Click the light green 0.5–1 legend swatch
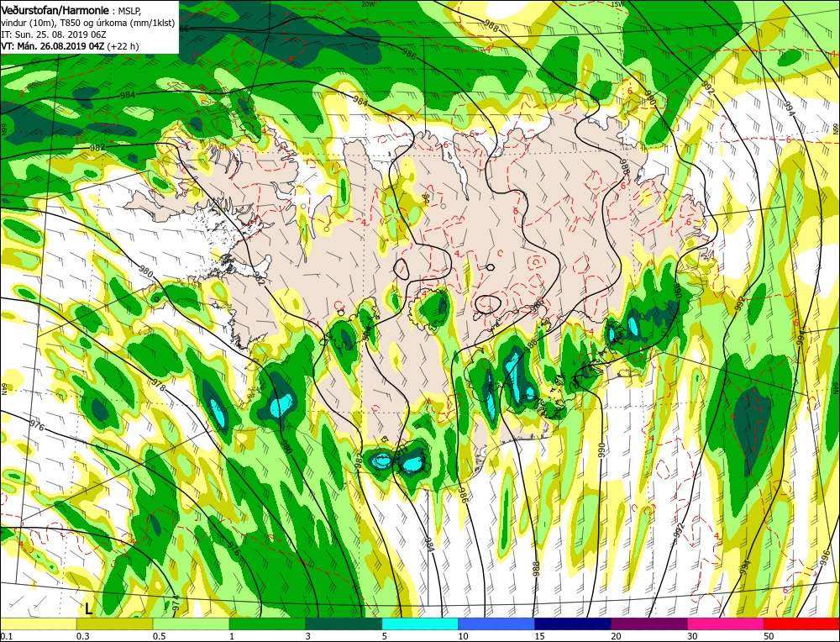Viewport: 840px width, 642px height. tap(192, 624)
